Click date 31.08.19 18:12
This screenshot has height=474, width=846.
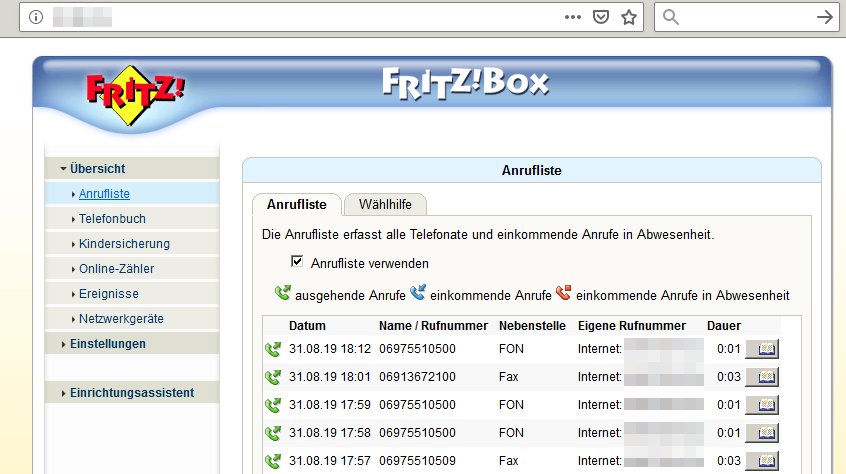point(330,349)
